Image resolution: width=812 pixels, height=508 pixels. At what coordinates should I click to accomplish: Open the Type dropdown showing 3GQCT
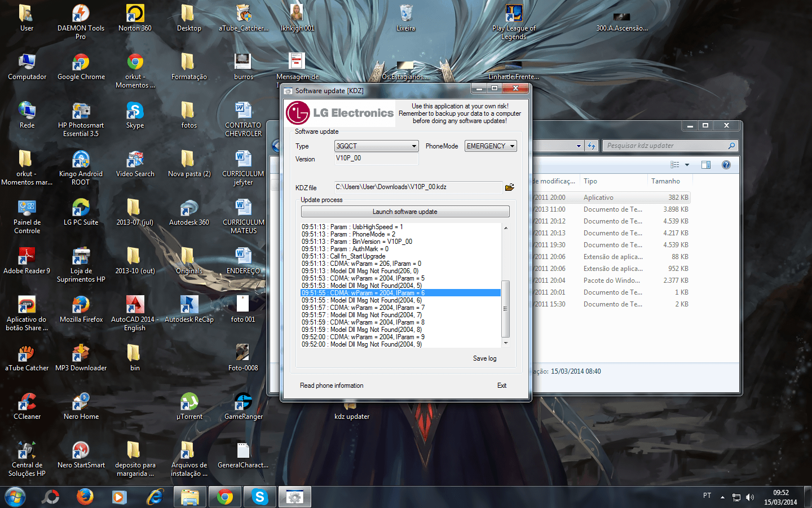pos(376,146)
